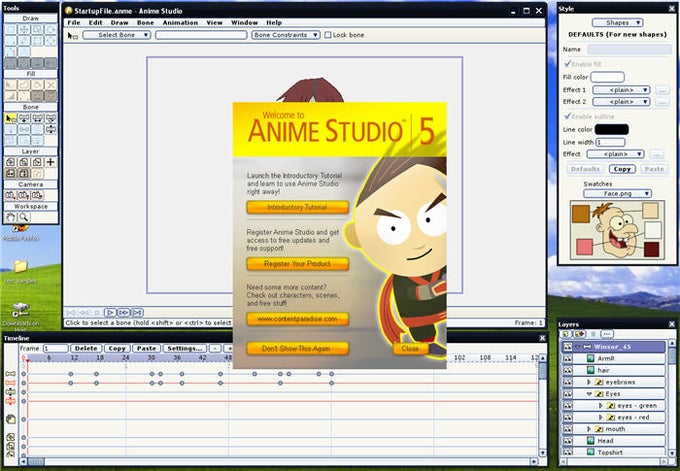The height and width of the screenshot is (471, 680).
Task: Toggle the Enable fill checkbox
Action: [567, 64]
